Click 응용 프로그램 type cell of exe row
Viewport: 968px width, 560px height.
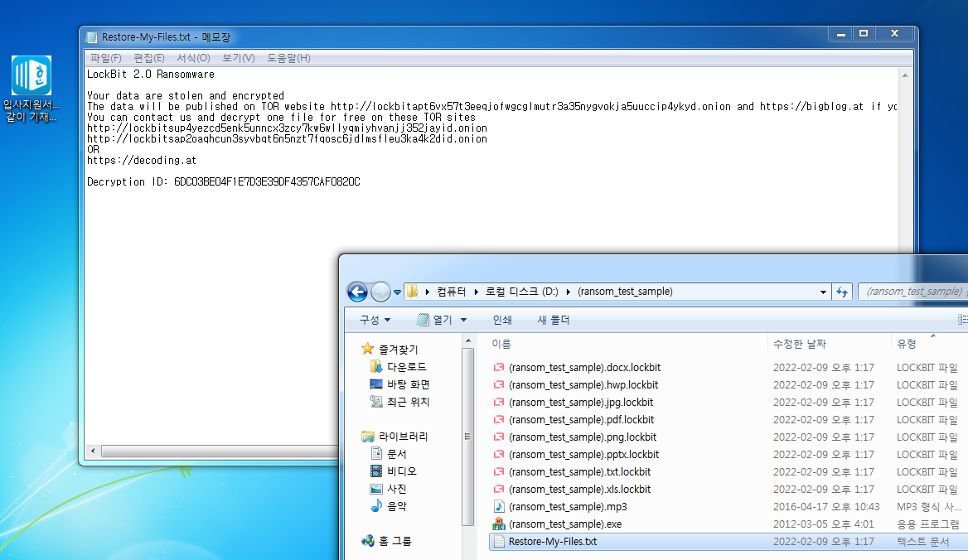928,524
